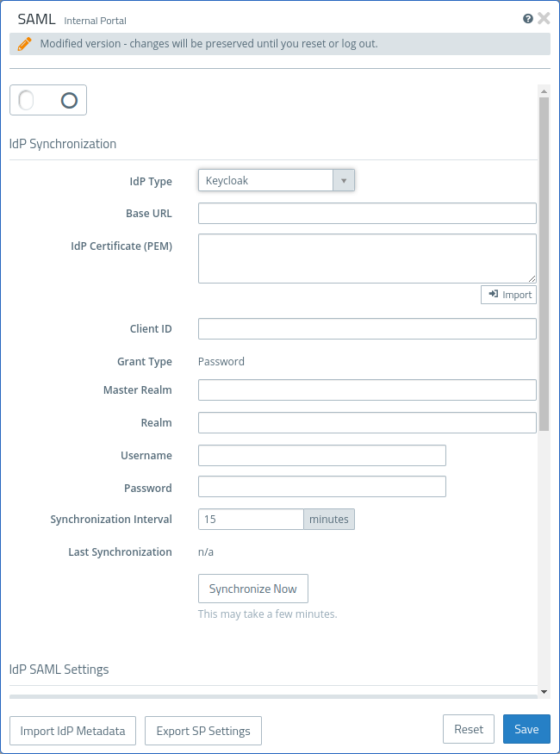Close the SAML dialog
Image resolution: width=560 pixels, height=754 pixels.
coord(544,18)
